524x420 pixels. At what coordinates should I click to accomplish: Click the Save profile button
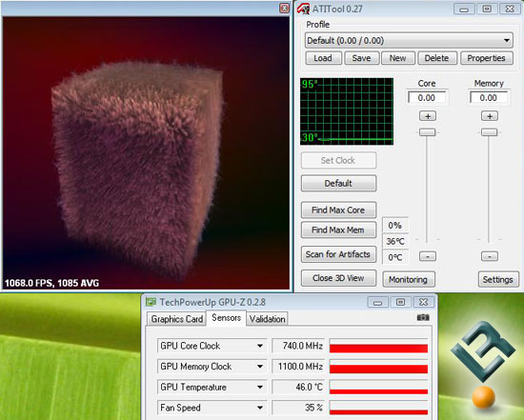point(362,58)
